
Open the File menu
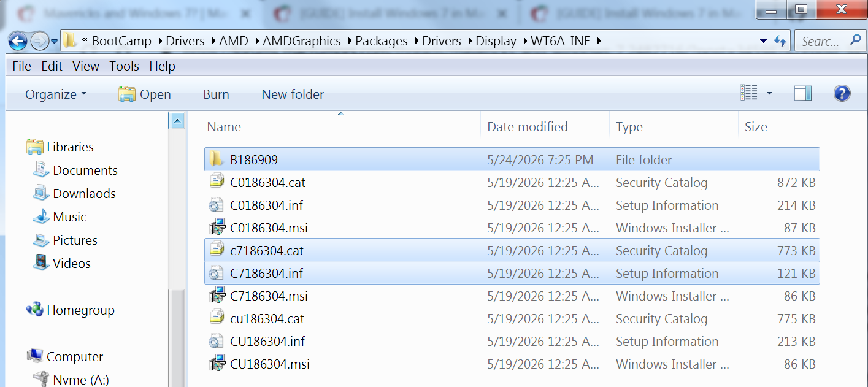(x=21, y=66)
